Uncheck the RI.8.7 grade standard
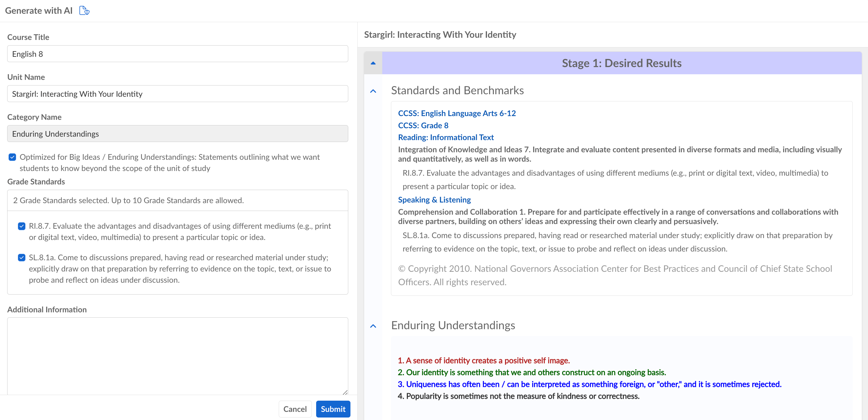 click(x=22, y=226)
